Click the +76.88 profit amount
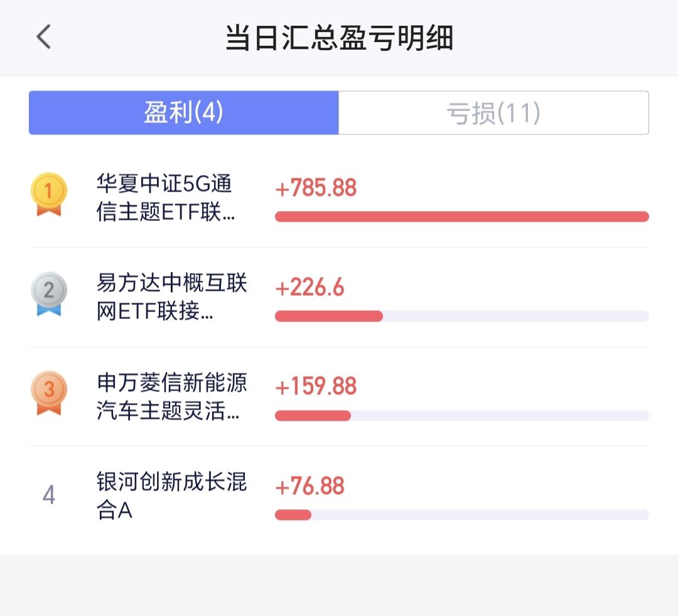Image resolution: width=678 pixels, height=616 pixels. pyautogui.click(x=310, y=486)
